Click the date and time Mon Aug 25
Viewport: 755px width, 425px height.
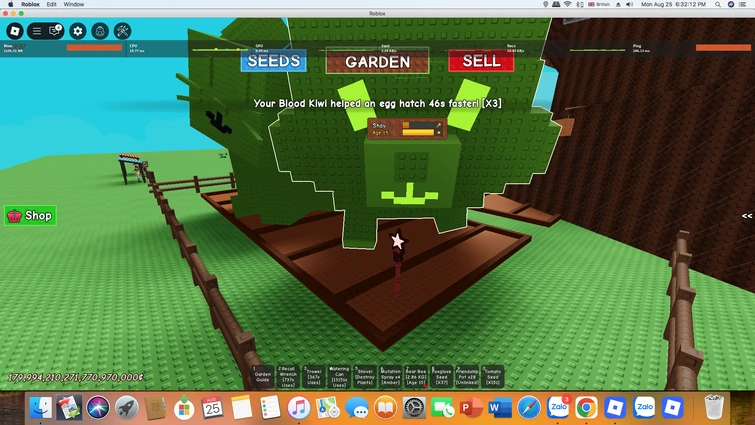[673, 4]
